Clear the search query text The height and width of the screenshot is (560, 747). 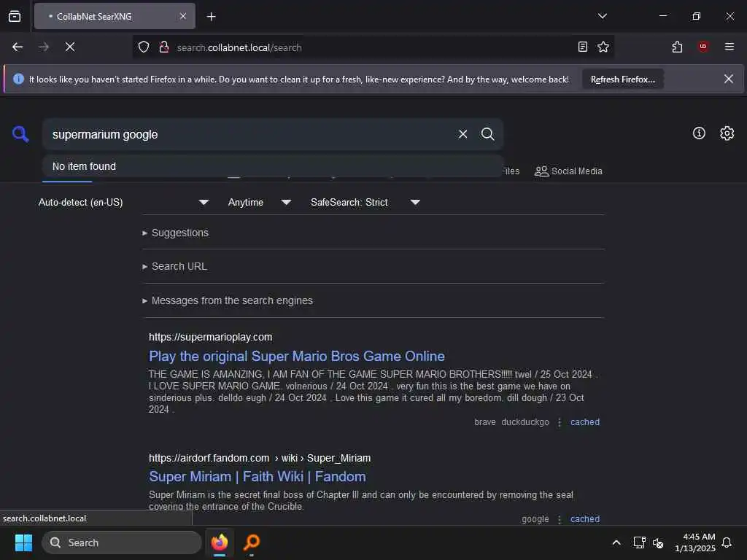tap(462, 134)
